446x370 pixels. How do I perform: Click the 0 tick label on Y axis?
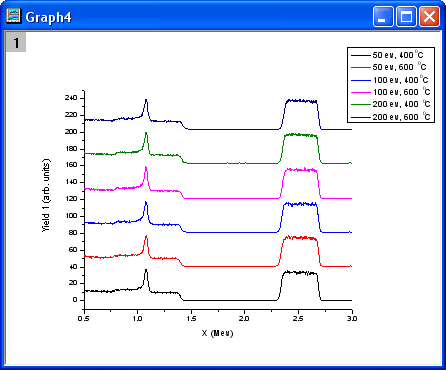tap(75, 300)
